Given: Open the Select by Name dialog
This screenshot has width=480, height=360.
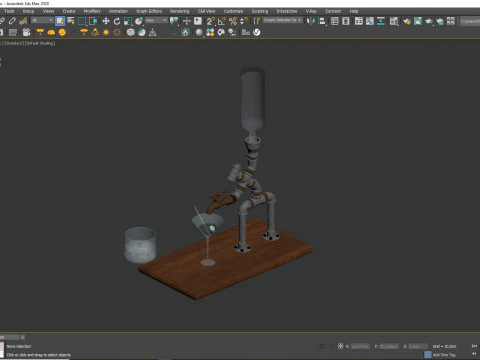Looking at the screenshot, I should tap(71, 21).
